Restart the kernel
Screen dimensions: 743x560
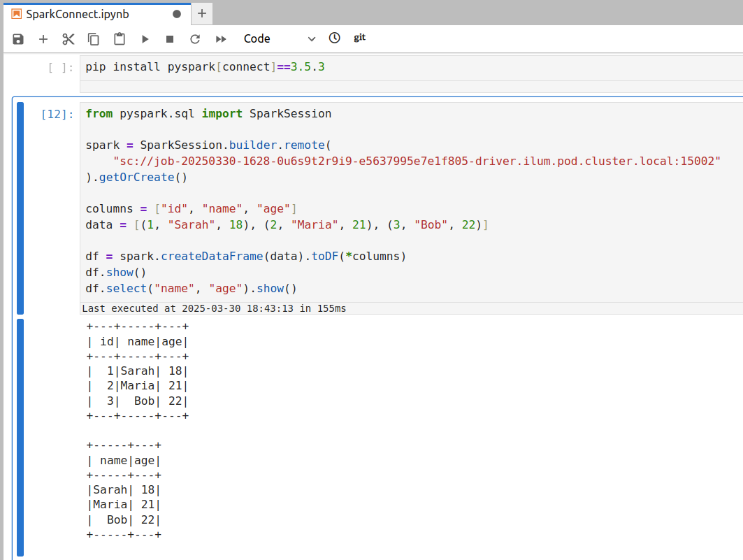pos(194,38)
